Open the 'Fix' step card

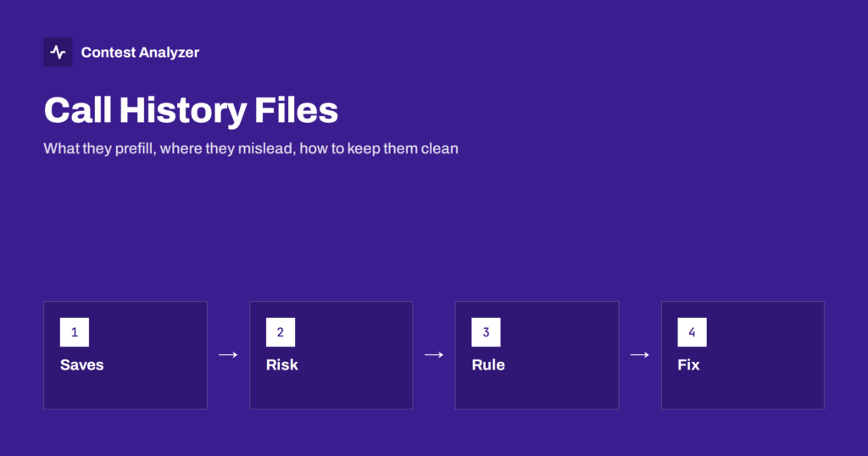[x=743, y=355]
